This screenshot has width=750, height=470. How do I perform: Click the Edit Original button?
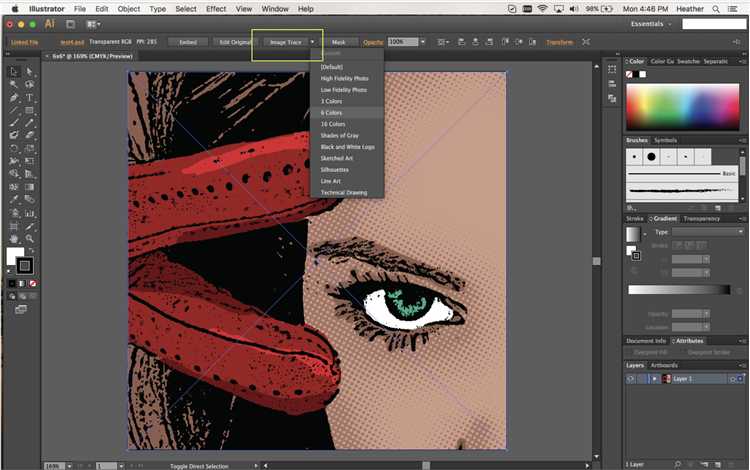tap(233, 42)
